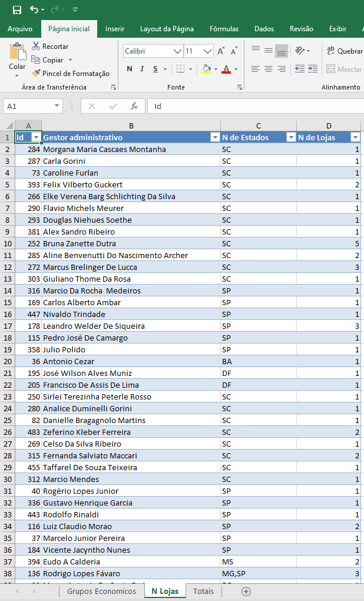This screenshot has width=364, height=601.
Task: Open the Calibri font name dropdown
Action: 177,51
